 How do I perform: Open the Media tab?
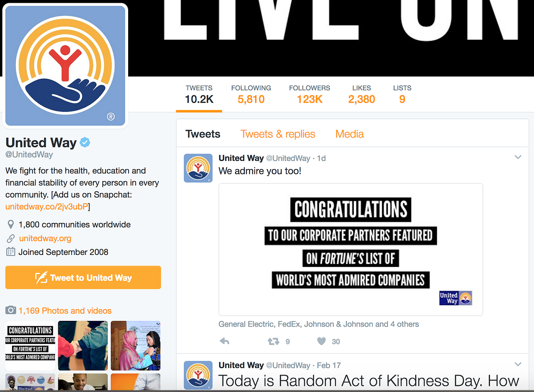(349, 134)
